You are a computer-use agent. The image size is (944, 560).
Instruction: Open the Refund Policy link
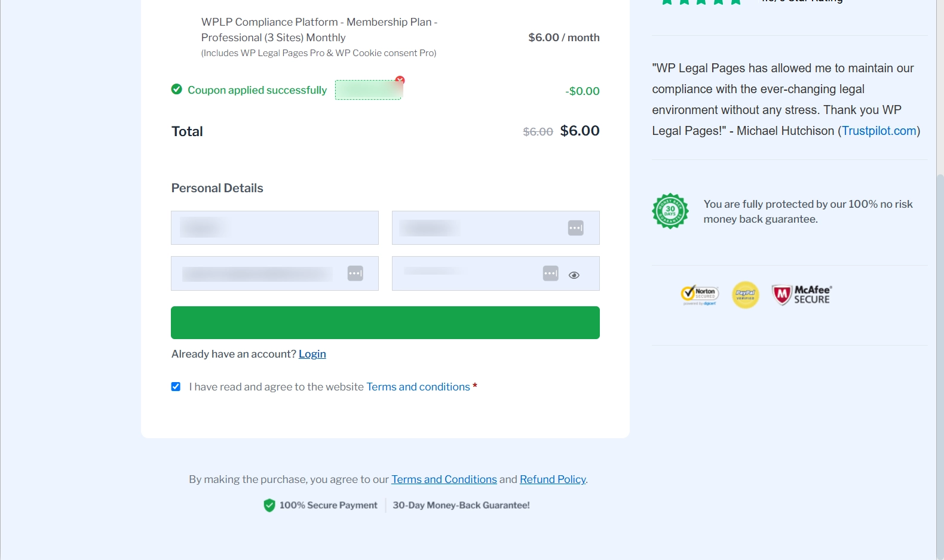pos(552,479)
